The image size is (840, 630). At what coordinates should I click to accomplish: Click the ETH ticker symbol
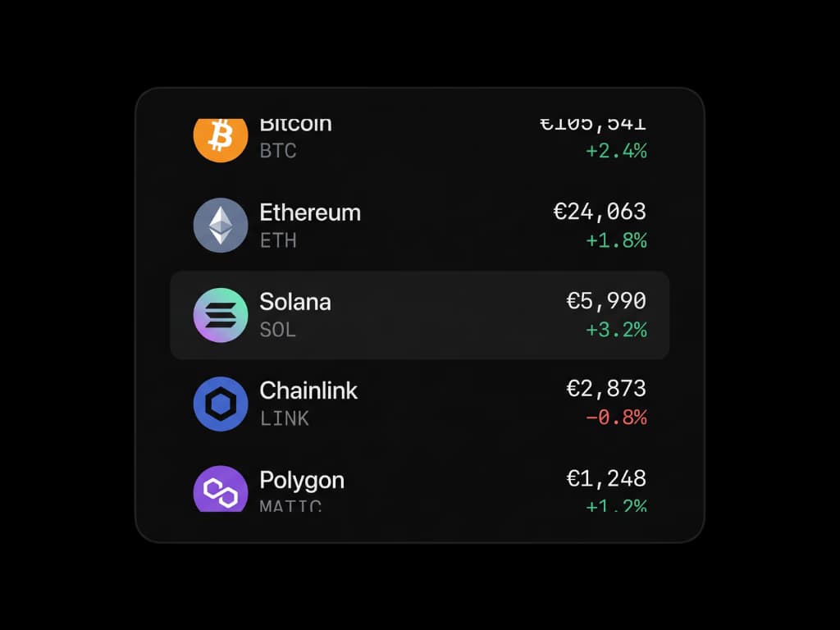(x=278, y=240)
